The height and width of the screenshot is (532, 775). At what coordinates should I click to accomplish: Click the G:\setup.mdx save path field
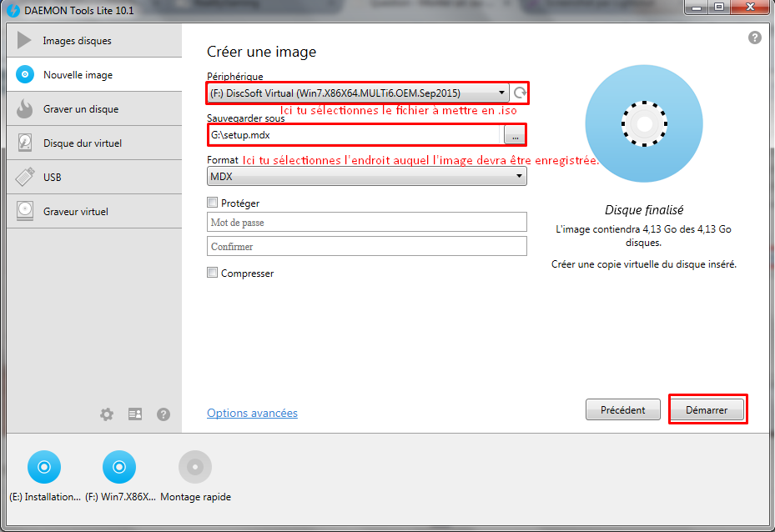[355, 135]
